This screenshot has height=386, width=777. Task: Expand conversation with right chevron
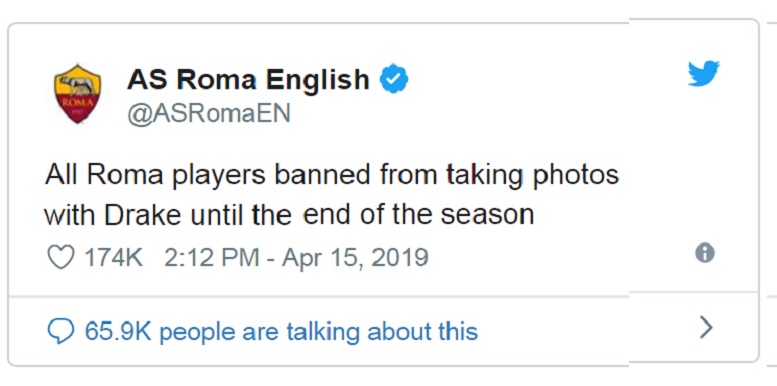tap(706, 328)
